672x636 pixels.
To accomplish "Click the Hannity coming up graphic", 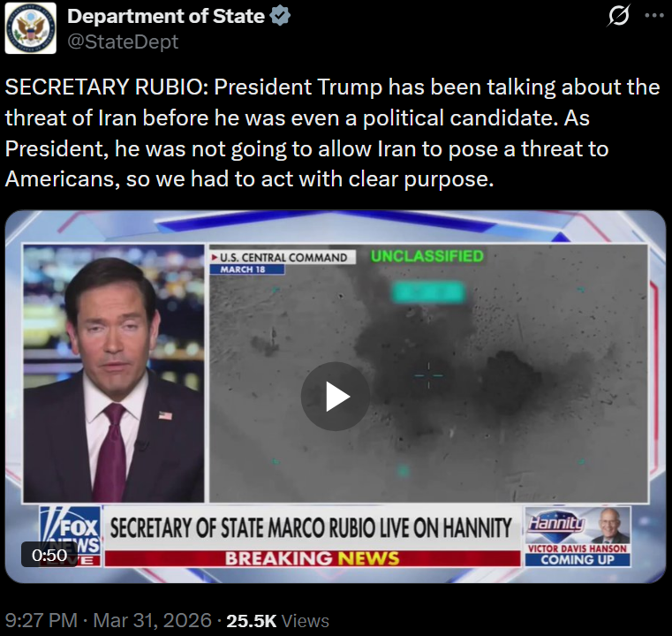I will [x=578, y=536].
